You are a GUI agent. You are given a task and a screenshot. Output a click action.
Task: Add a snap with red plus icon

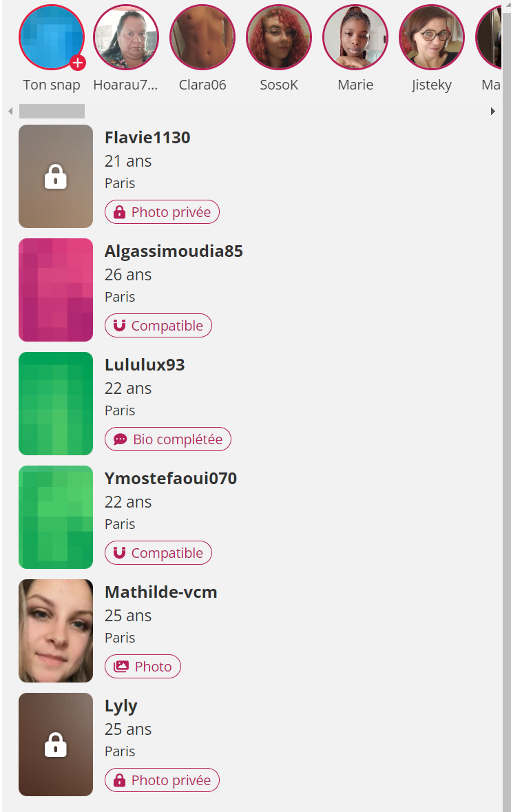tap(78, 63)
